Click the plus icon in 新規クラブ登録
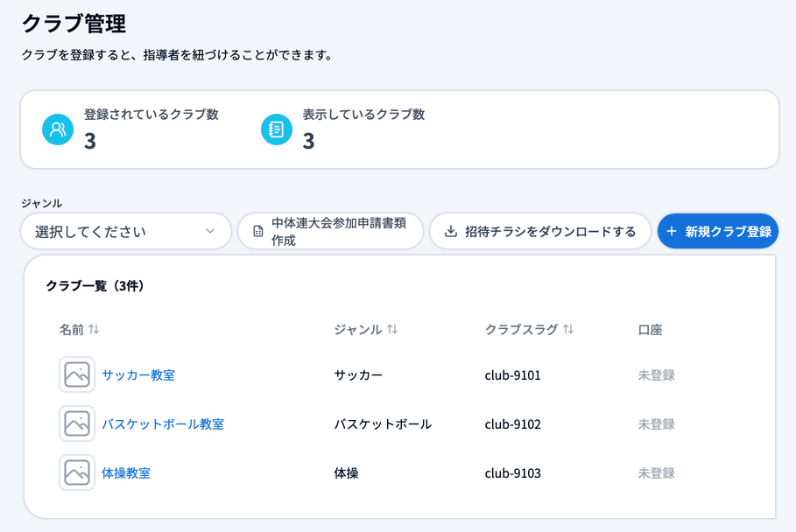The width and height of the screenshot is (796, 532). (x=671, y=231)
